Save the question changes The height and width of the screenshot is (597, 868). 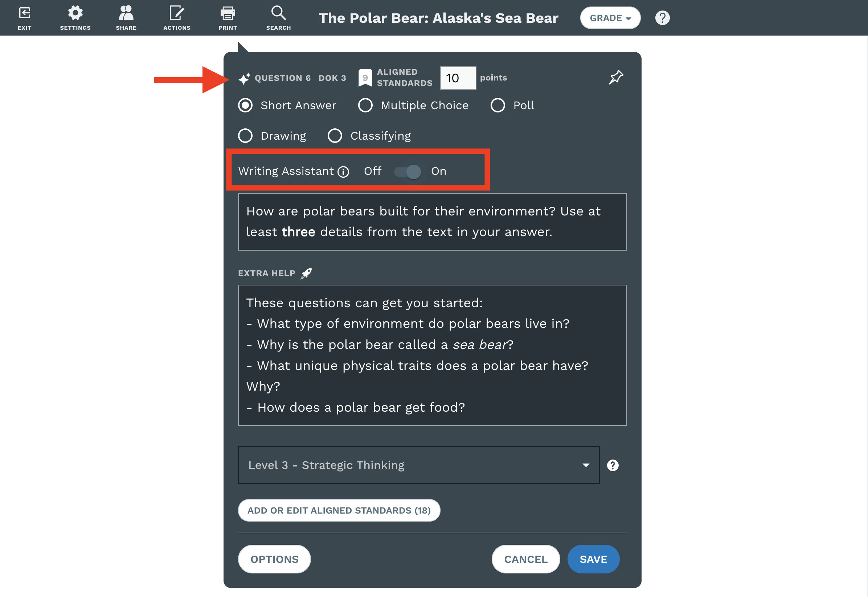tap(593, 559)
